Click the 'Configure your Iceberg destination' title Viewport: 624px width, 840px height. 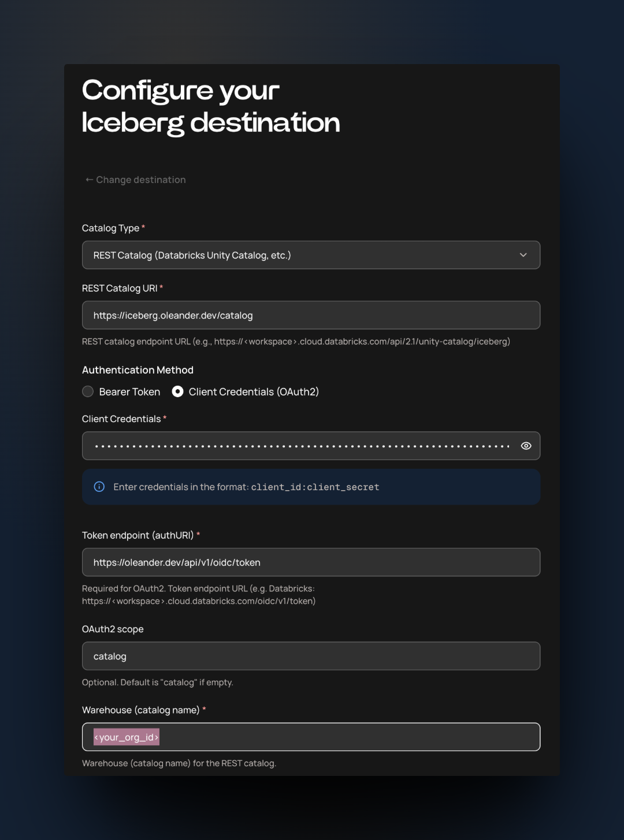pyautogui.click(x=211, y=106)
